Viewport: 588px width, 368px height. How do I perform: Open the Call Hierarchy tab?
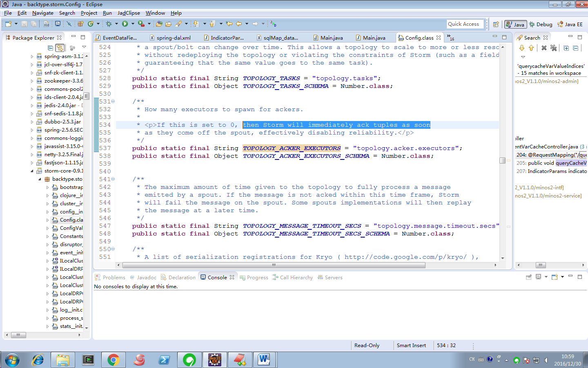tap(292, 277)
